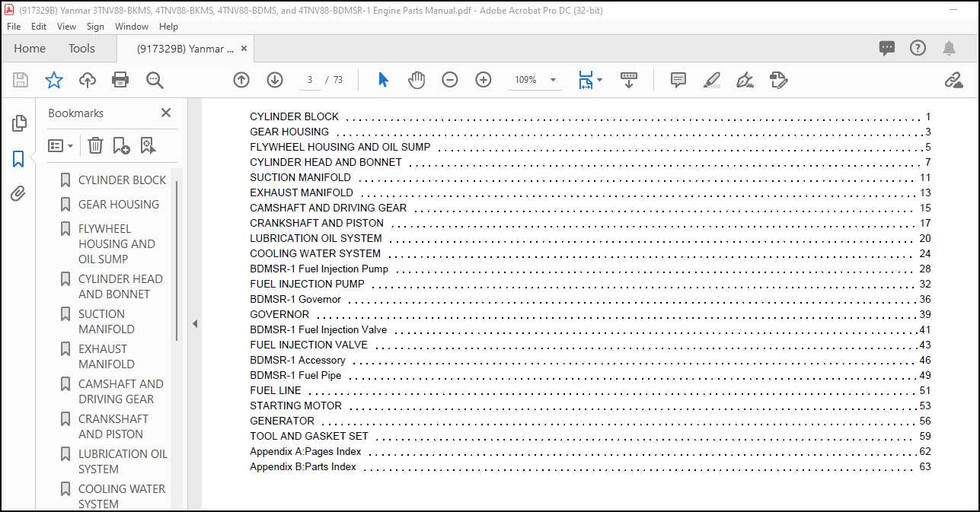The image size is (980, 512).
Task: Open CAMSHAFT AND DRIVING GEAR bookmark
Action: [120, 391]
